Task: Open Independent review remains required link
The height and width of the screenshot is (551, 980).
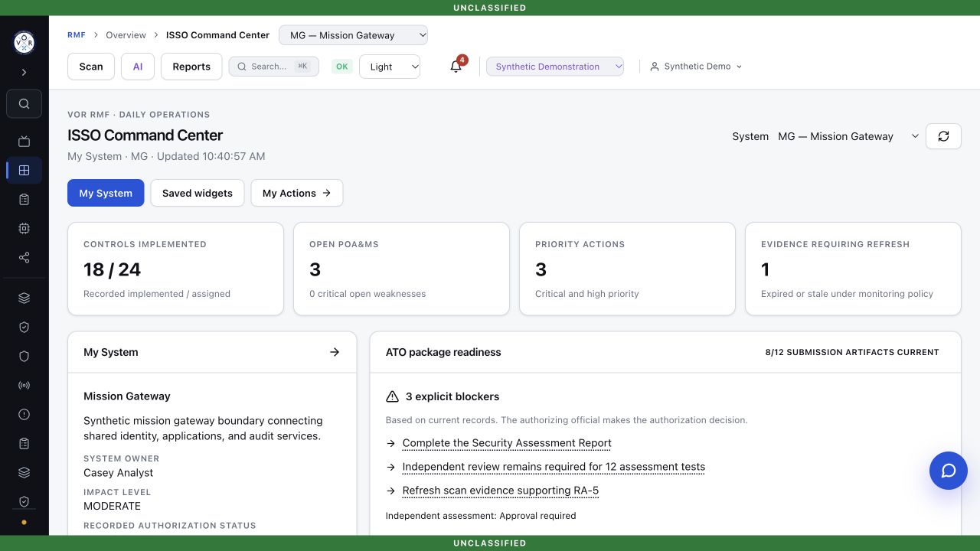Action: tap(554, 467)
